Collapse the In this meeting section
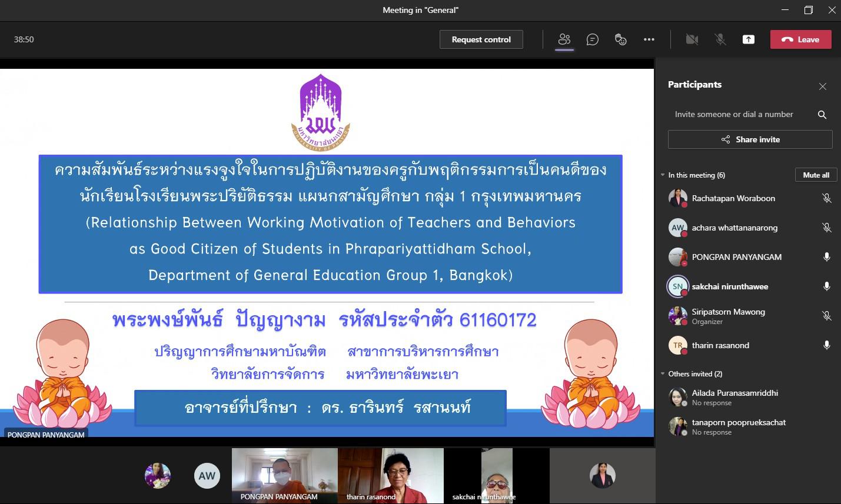The width and height of the screenshot is (841, 504). click(663, 175)
